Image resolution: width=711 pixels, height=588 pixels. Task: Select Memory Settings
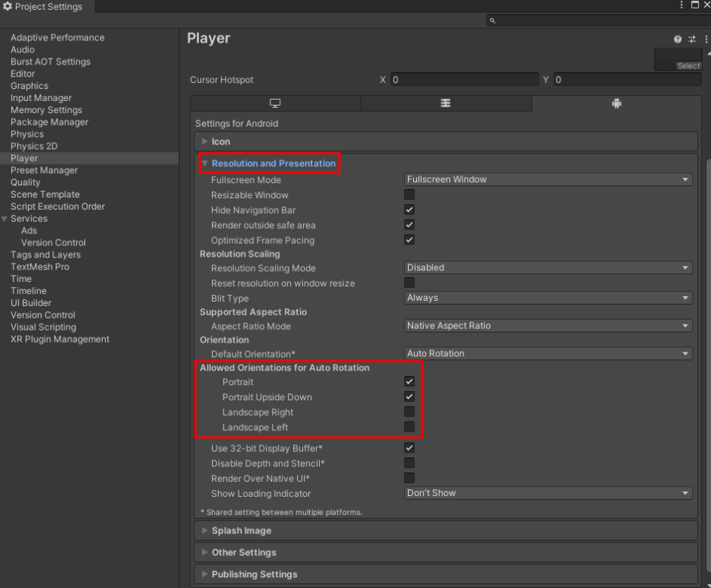click(x=46, y=109)
